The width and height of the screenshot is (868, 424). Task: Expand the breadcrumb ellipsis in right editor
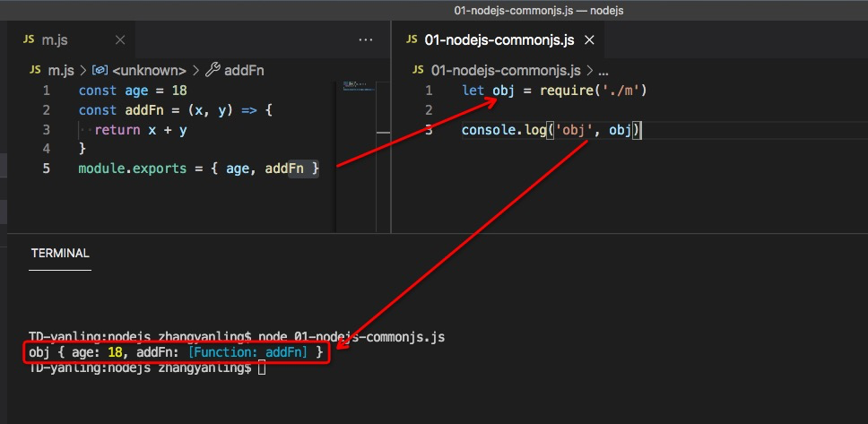pos(603,71)
